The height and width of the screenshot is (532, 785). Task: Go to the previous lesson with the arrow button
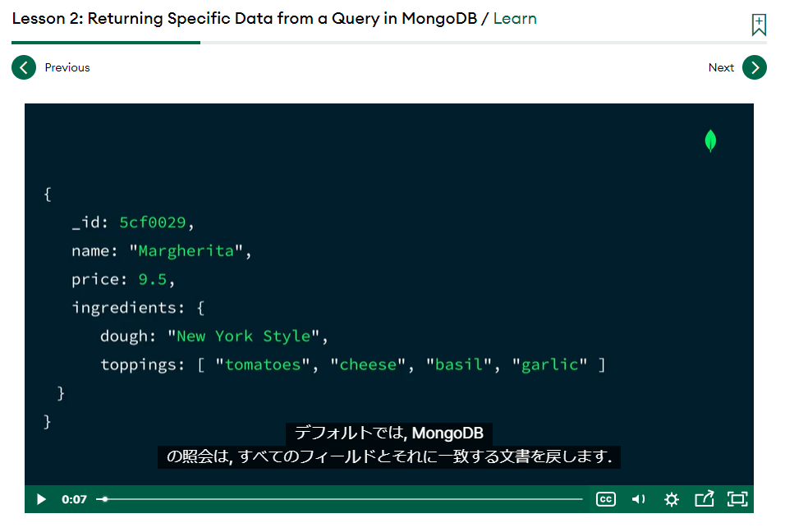(24, 67)
